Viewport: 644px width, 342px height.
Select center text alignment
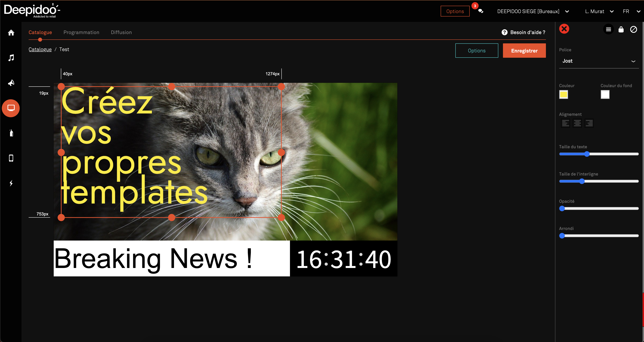pos(577,123)
